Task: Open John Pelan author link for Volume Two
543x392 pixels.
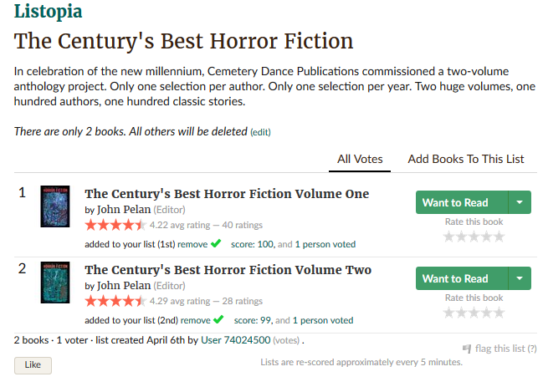Action: [x=124, y=286]
